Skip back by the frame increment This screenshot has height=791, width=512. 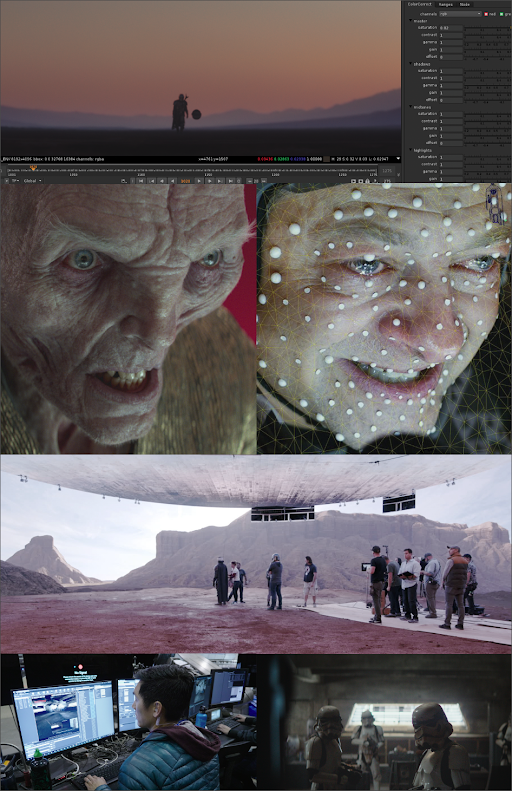(x=250, y=181)
